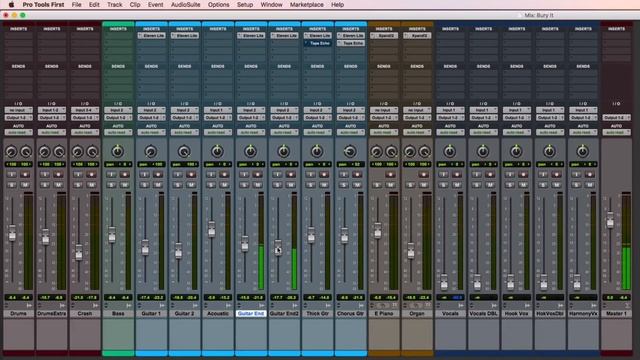Solo the Guitar End track

pyautogui.click(x=244, y=185)
